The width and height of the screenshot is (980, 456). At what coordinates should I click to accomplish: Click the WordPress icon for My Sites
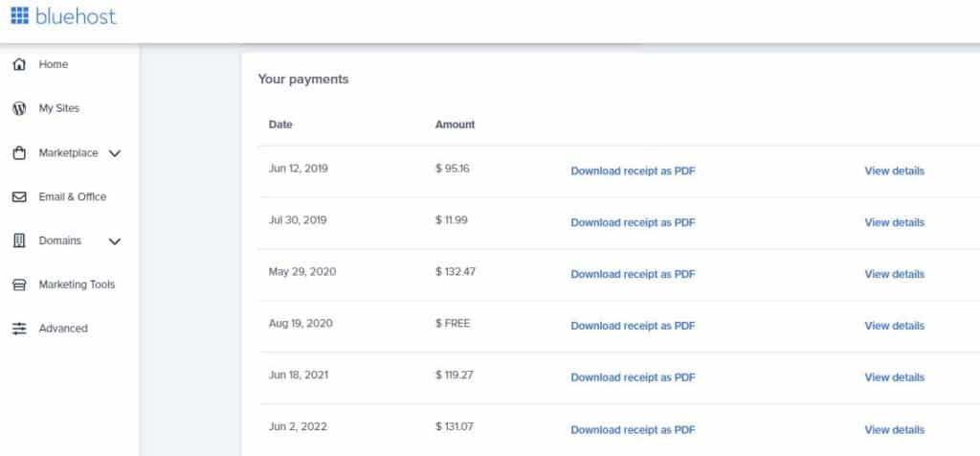coord(18,108)
